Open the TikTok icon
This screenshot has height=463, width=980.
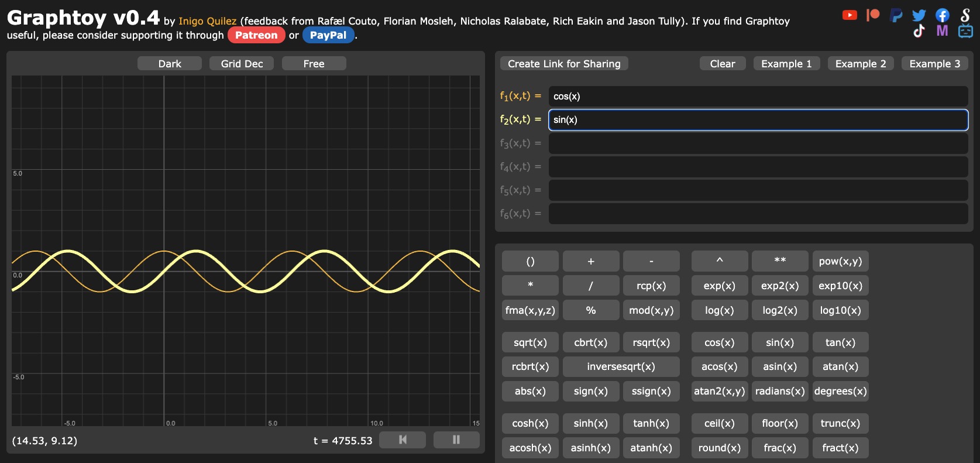point(919,30)
